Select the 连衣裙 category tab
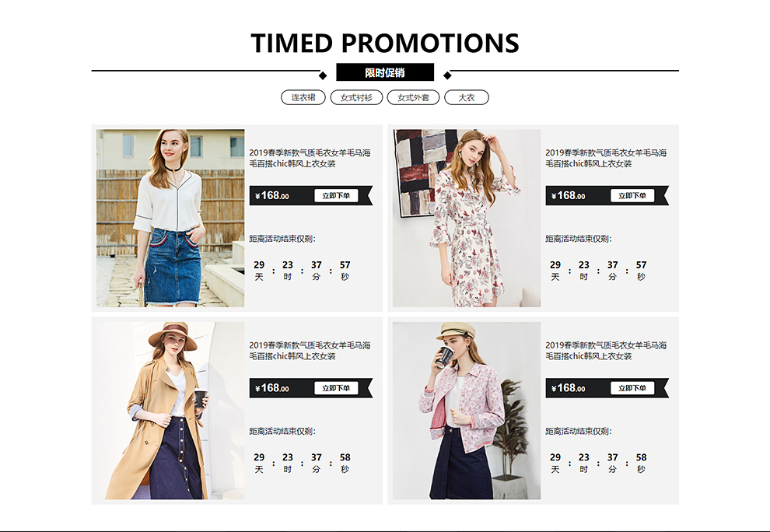 (x=303, y=97)
